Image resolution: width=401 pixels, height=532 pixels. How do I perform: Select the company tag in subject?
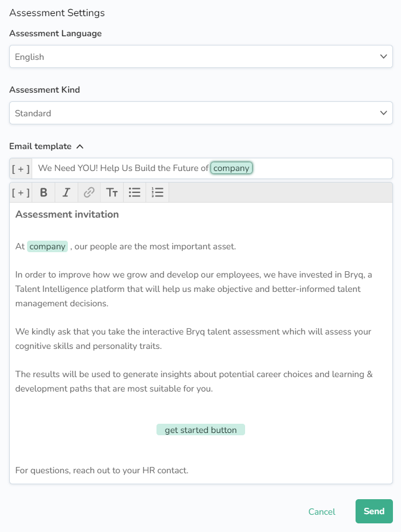231,168
